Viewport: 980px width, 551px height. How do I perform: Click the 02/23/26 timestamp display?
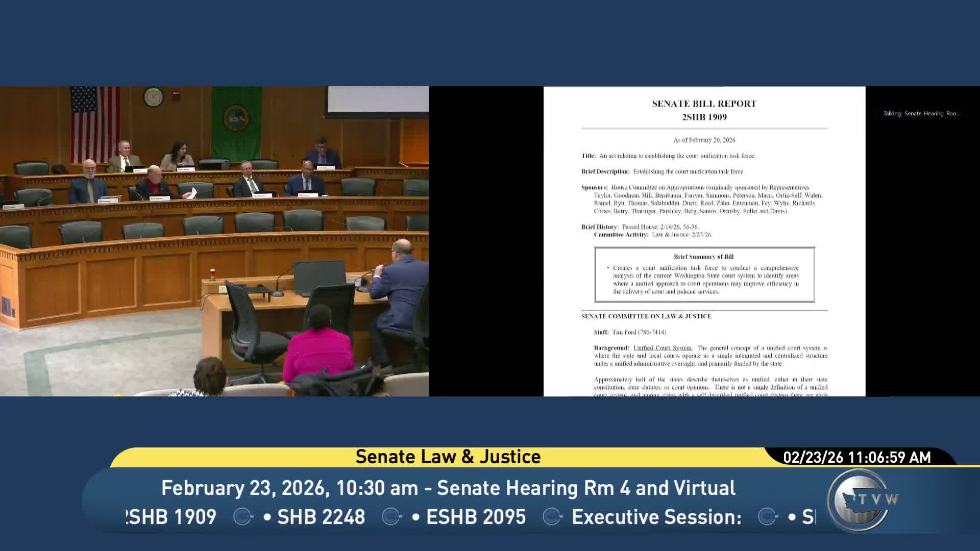[x=856, y=457]
